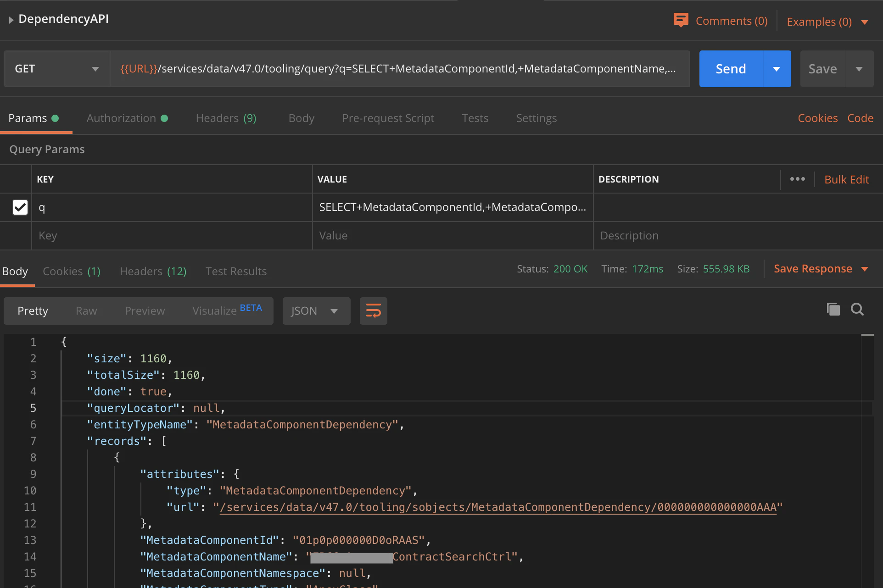Screen dimensions: 883x588
Task: Click the three-dots column options icon
Action: (797, 179)
